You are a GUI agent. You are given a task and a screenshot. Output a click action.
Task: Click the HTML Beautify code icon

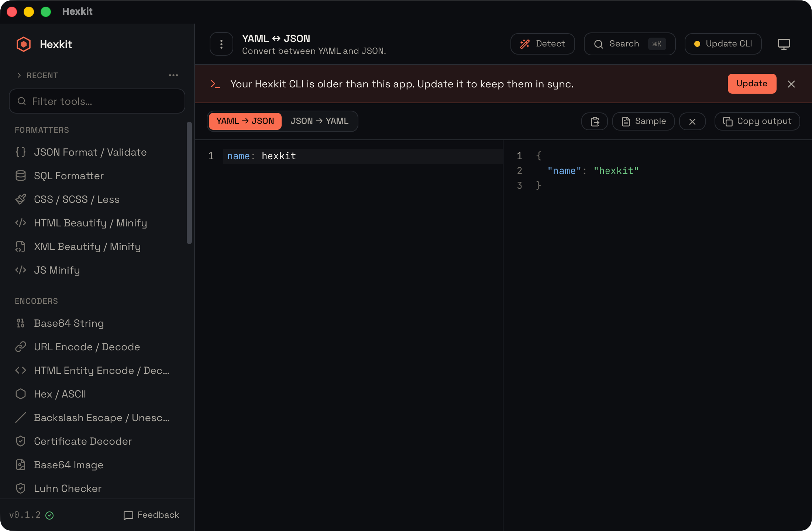21,223
